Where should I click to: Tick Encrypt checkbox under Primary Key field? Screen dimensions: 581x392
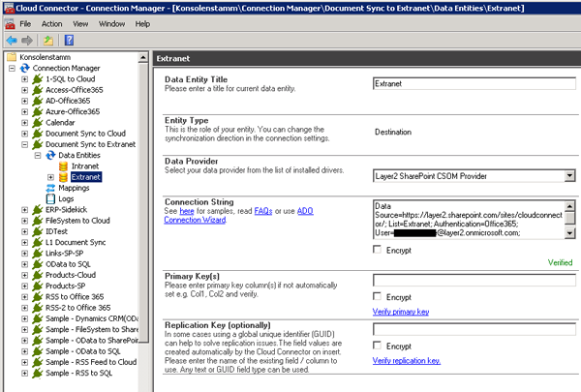pyautogui.click(x=379, y=296)
